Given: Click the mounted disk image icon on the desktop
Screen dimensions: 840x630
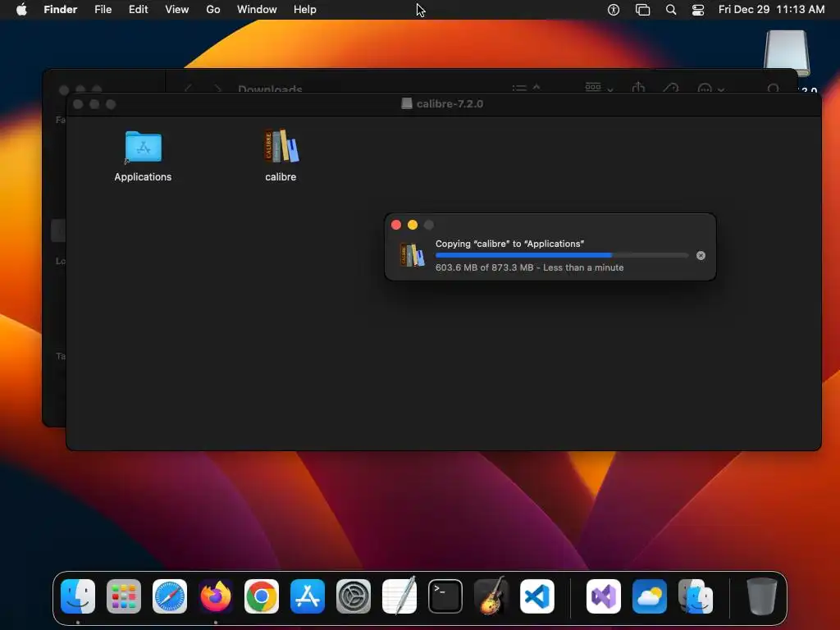Looking at the screenshot, I should (787, 53).
